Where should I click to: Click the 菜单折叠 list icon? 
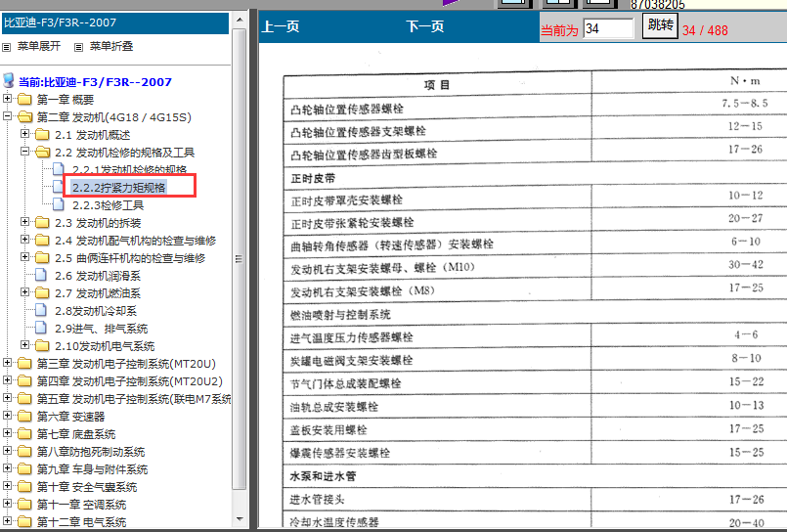point(78,47)
